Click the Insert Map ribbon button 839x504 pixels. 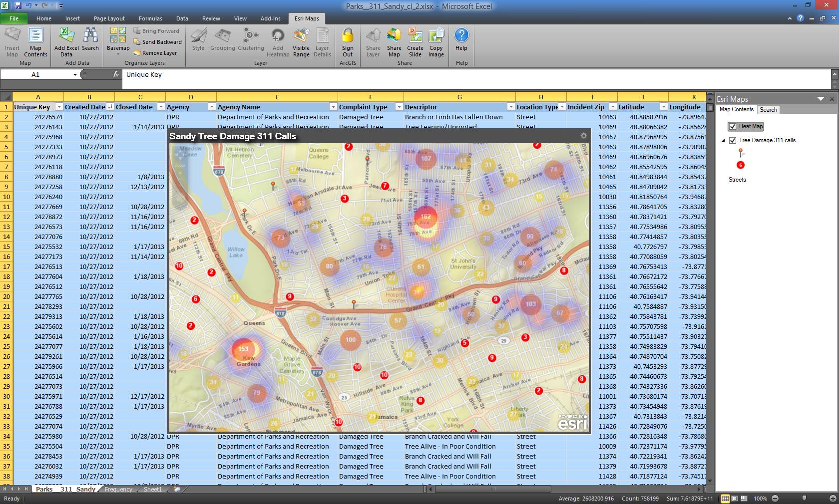[x=12, y=42]
